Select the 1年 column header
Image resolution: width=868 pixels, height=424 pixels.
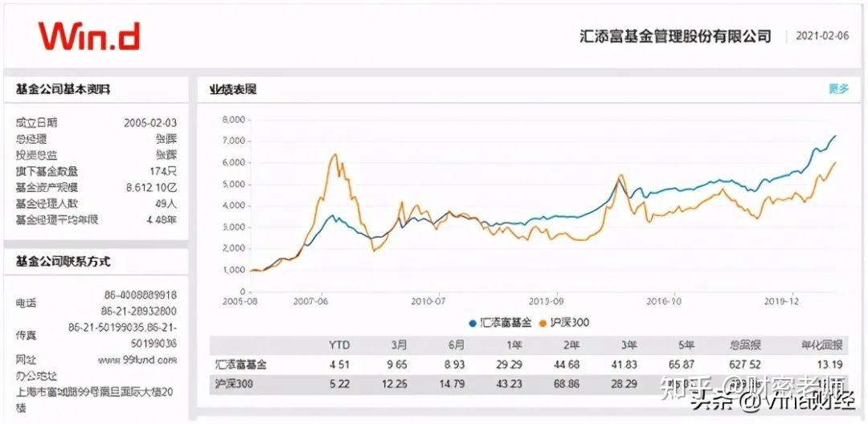514,345
